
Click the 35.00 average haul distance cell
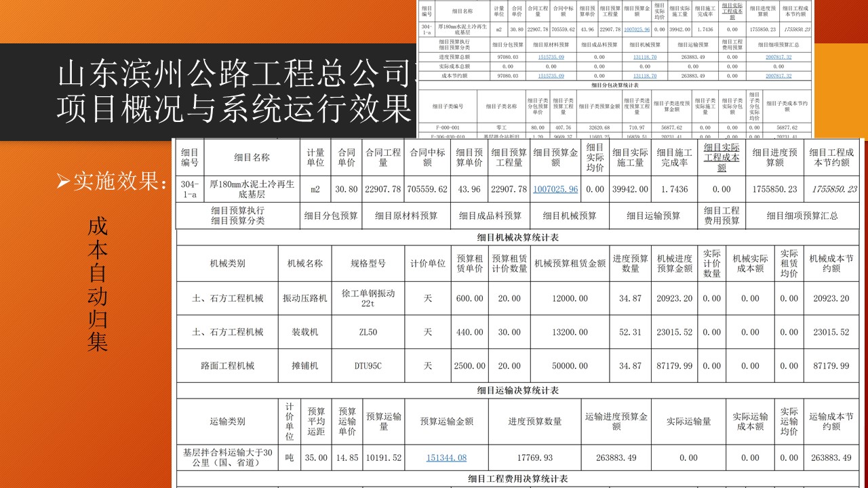coord(316,457)
